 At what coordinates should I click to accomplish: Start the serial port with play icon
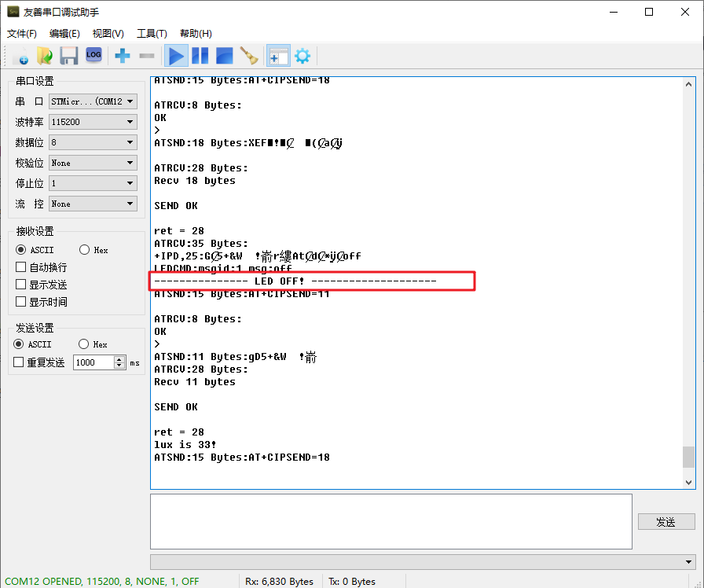pos(176,56)
